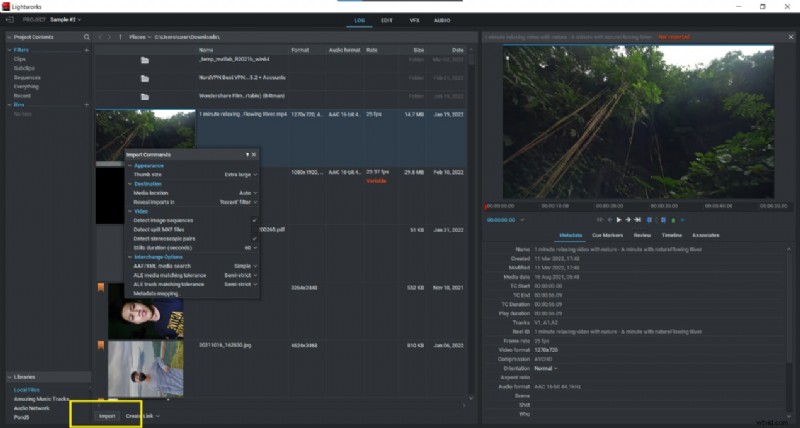This screenshot has width=800, height=428.
Task: Open Reveal imports in dropdown
Action: coord(238,202)
